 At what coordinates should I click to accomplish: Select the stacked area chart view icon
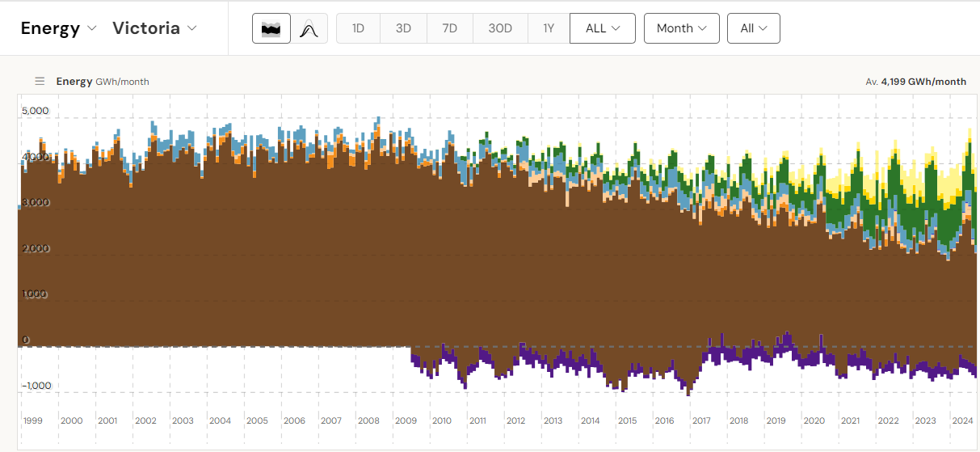point(271,28)
